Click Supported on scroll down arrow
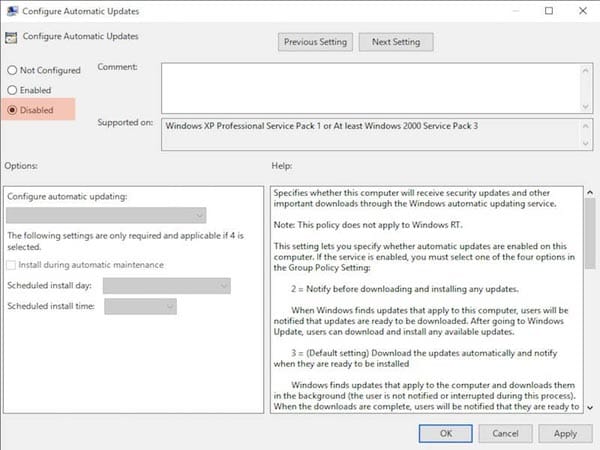 point(585,143)
